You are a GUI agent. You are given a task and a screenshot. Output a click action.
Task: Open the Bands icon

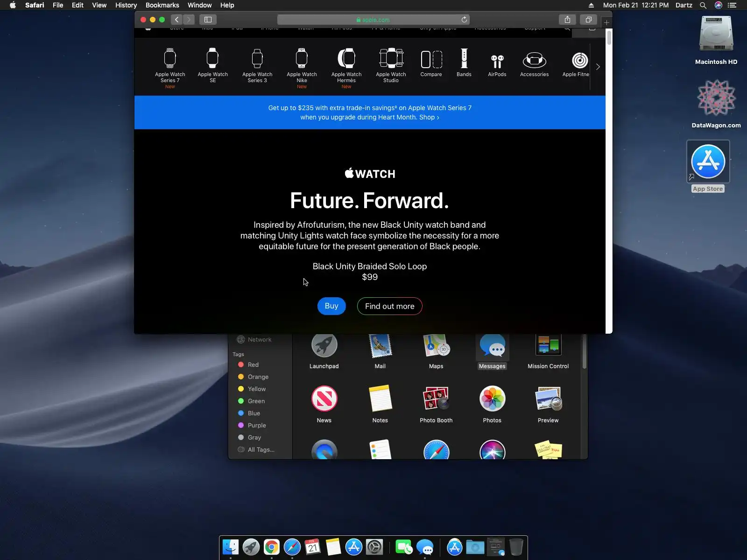coord(464,58)
